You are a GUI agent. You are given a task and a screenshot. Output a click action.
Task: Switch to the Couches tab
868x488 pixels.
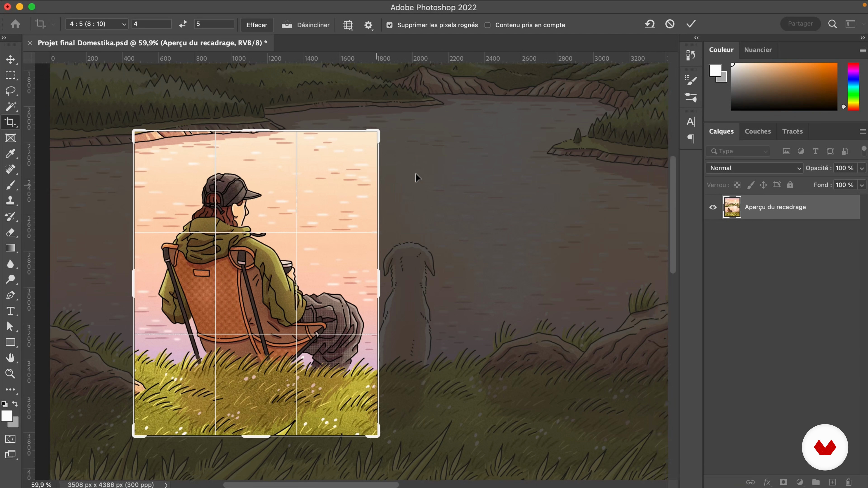pos(757,131)
